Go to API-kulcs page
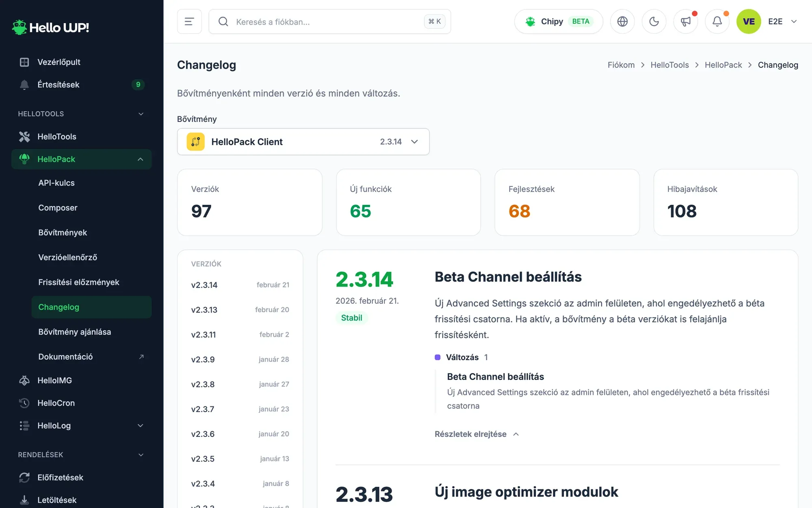This screenshot has width=812, height=508. [91, 183]
